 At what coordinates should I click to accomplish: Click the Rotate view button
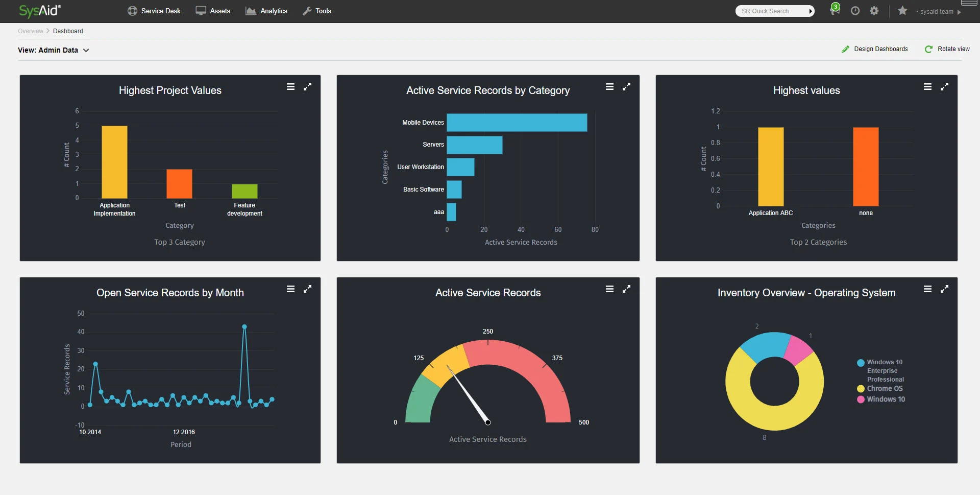tap(947, 49)
